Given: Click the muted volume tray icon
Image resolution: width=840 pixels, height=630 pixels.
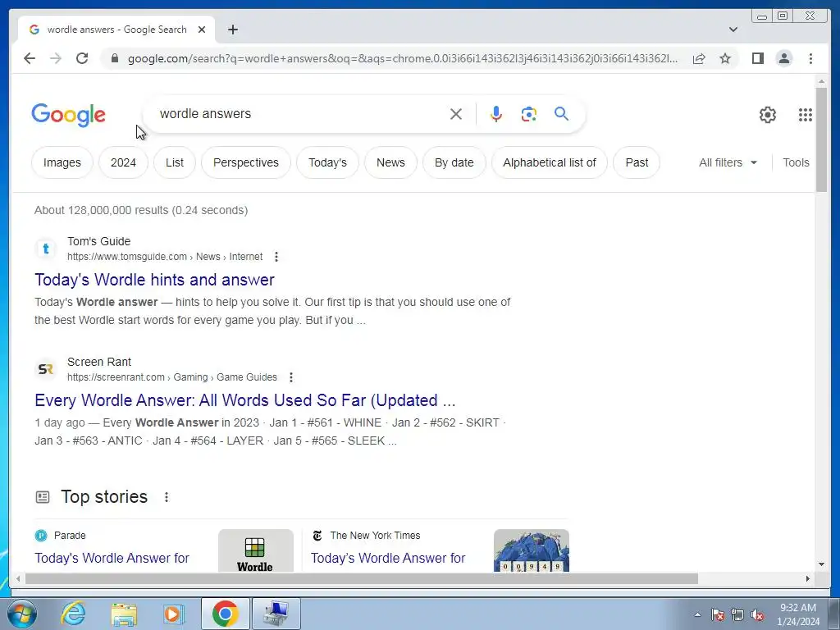Looking at the screenshot, I should [757, 615].
